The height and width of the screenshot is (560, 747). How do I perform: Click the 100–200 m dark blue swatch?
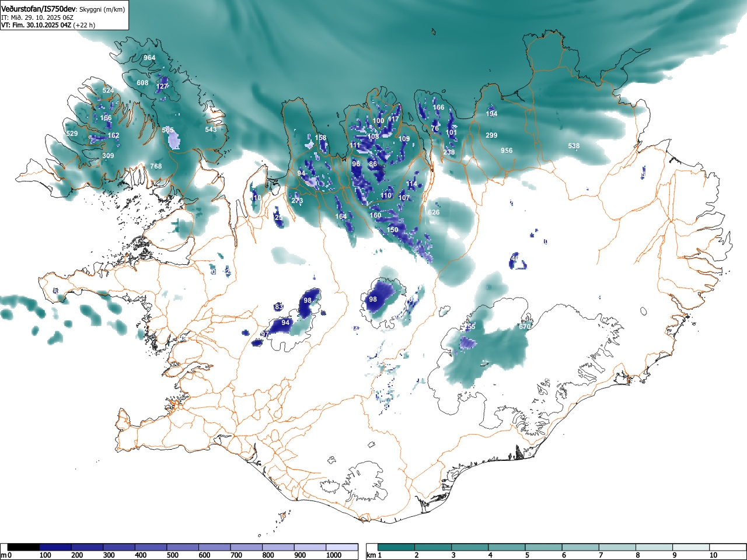click(55, 547)
